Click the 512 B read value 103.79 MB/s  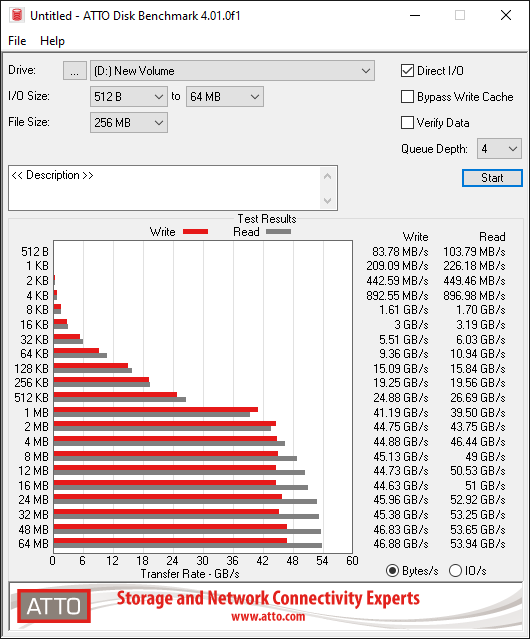(x=475, y=252)
